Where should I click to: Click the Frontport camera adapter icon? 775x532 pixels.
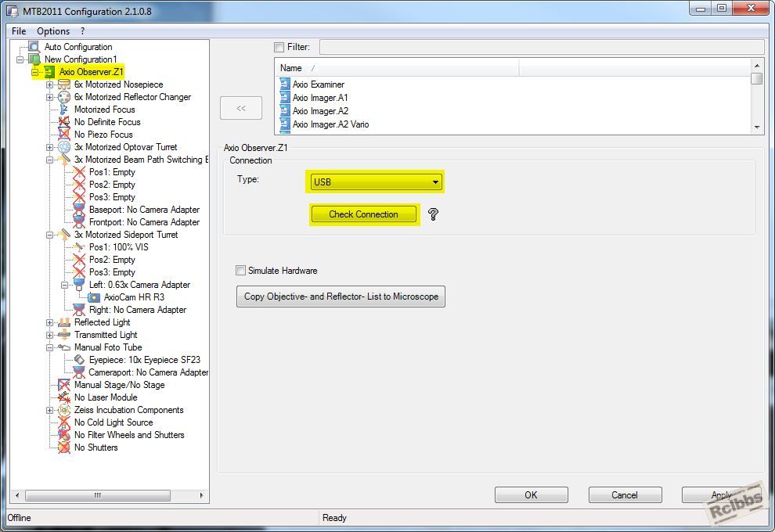(78, 222)
